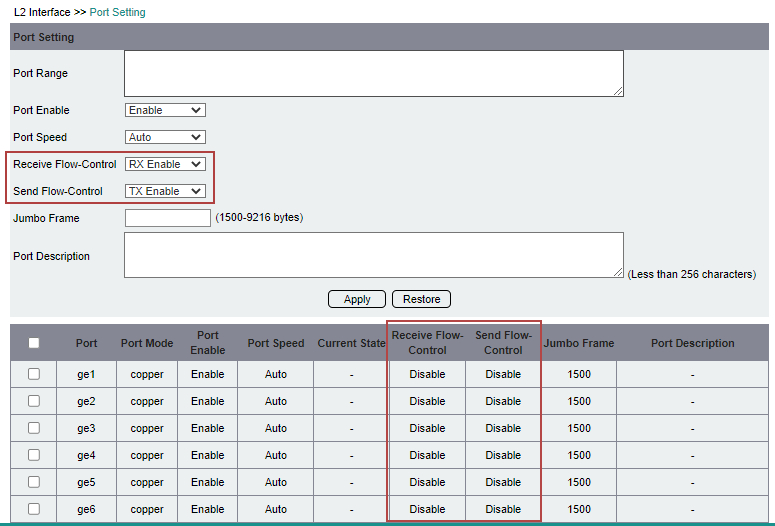Toggle the select-all checkbox in table header

(34, 343)
